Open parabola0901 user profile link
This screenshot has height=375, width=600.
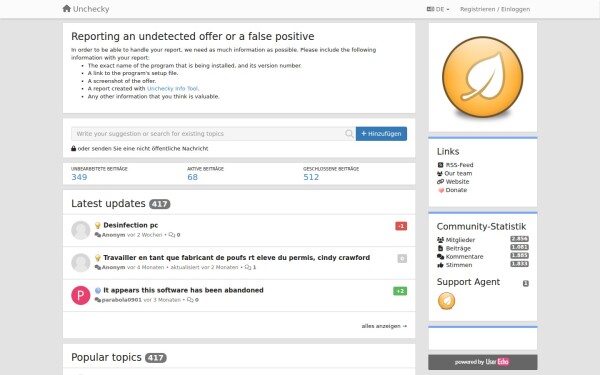click(x=122, y=300)
